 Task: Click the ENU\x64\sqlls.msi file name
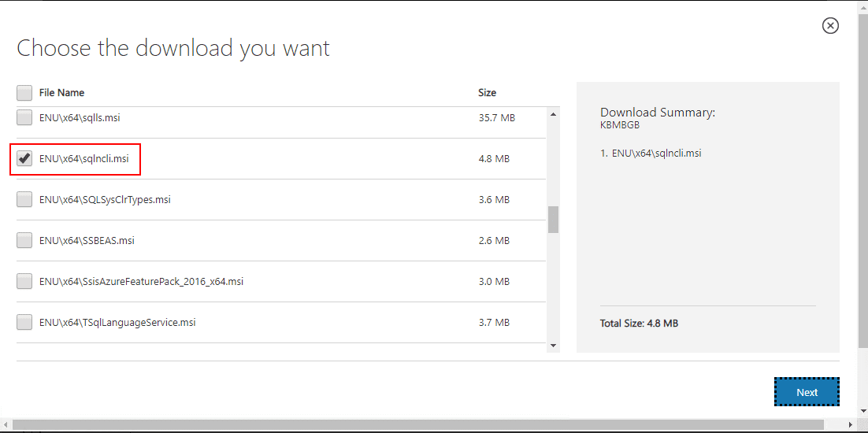80,118
